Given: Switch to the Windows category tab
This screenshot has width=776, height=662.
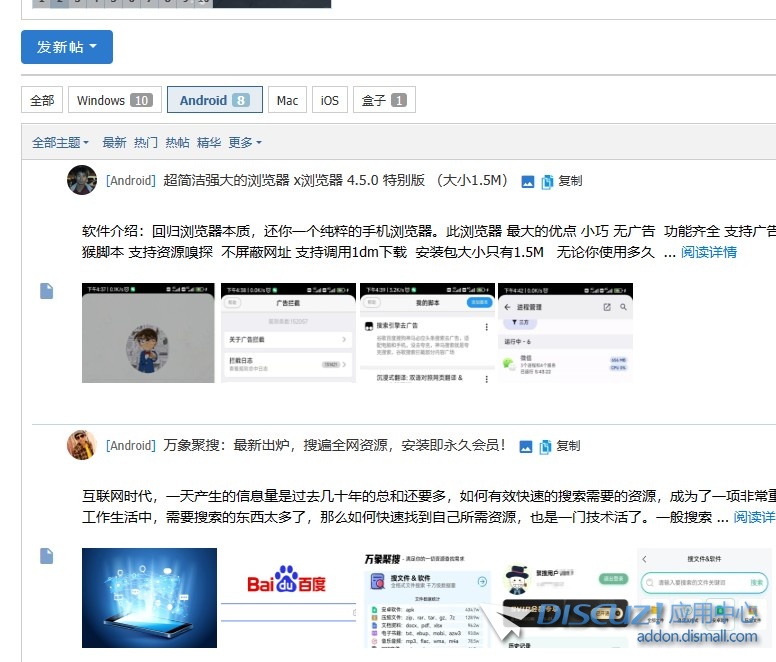Looking at the screenshot, I should (114, 100).
